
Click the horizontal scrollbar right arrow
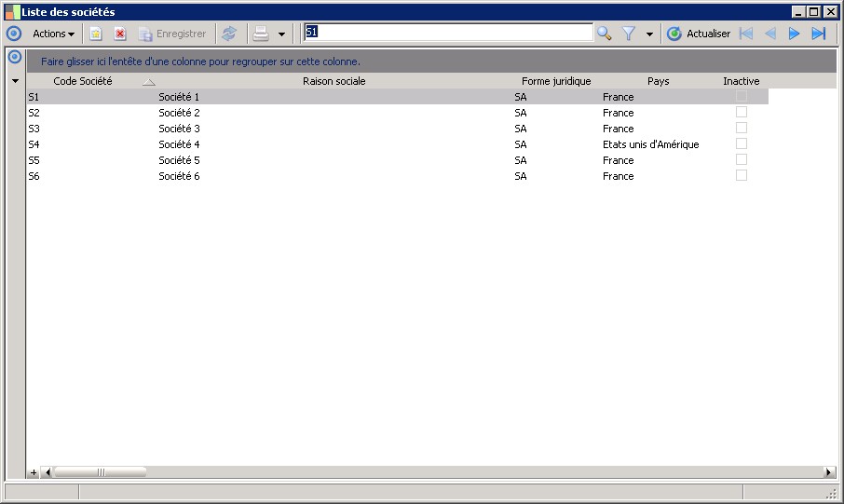(x=829, y=472)
